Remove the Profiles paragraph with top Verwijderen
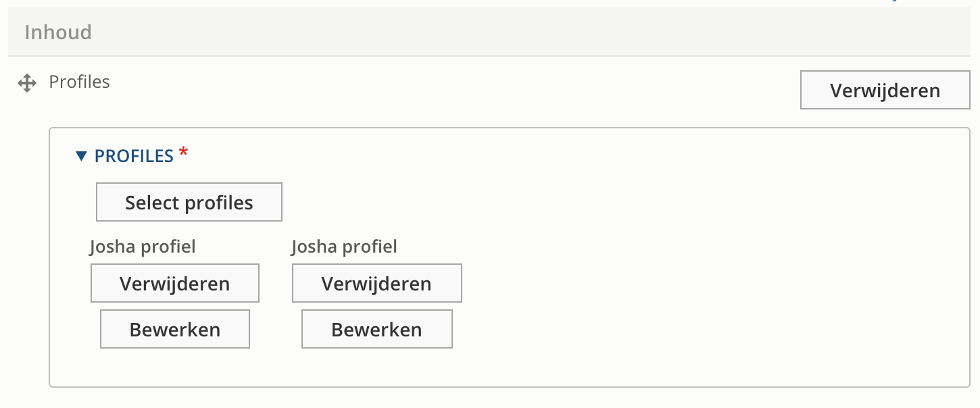 click(x=885, y=91)
